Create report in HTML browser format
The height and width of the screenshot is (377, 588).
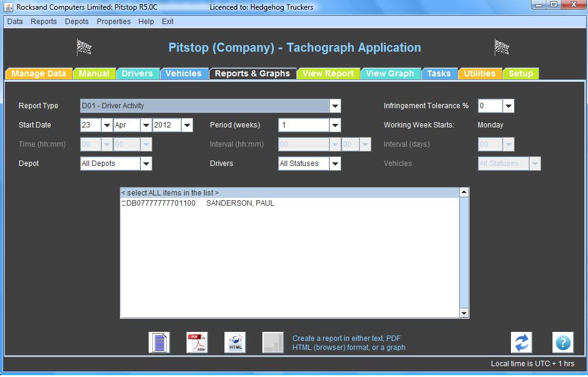click(x=235, y=343)
